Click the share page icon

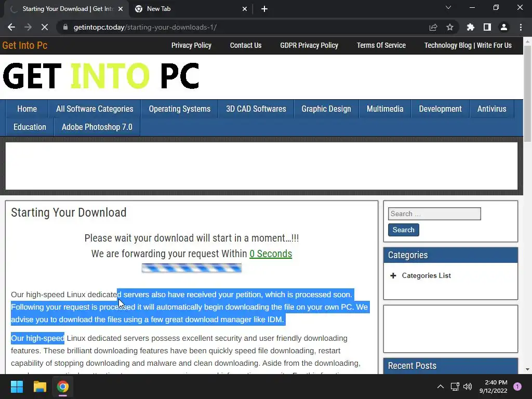(x=433, y=27)
